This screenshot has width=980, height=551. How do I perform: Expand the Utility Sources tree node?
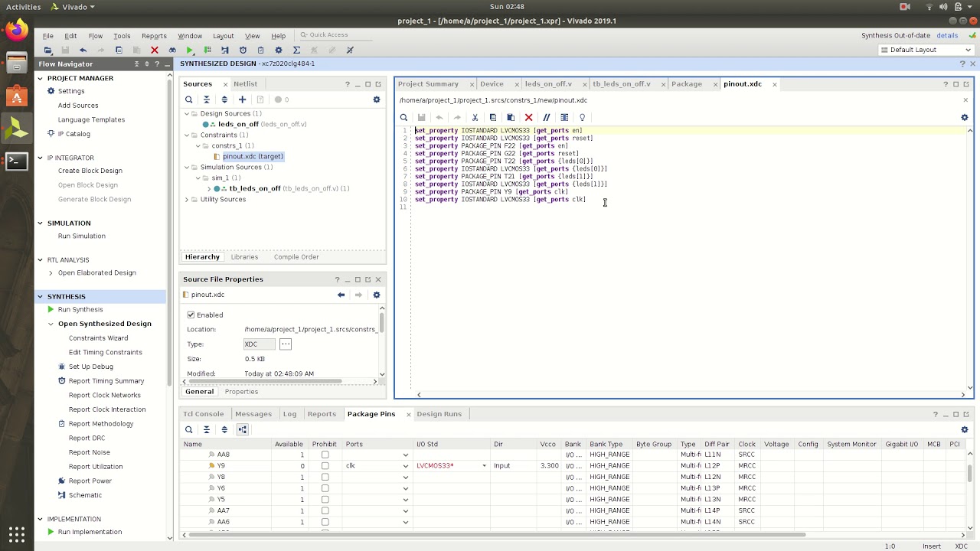186,199
